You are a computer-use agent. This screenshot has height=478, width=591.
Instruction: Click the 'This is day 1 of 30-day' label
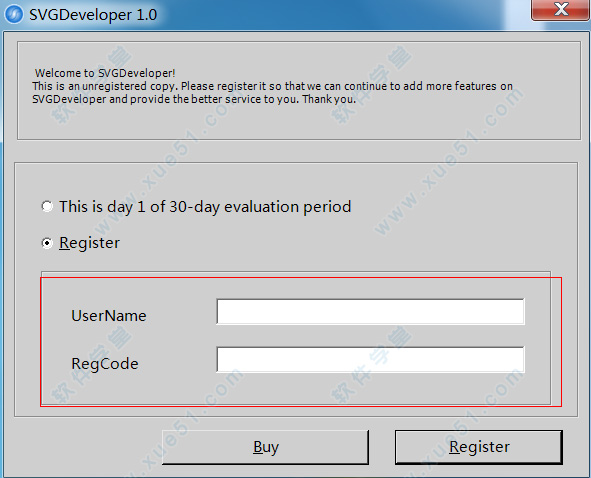coord(205,207)
